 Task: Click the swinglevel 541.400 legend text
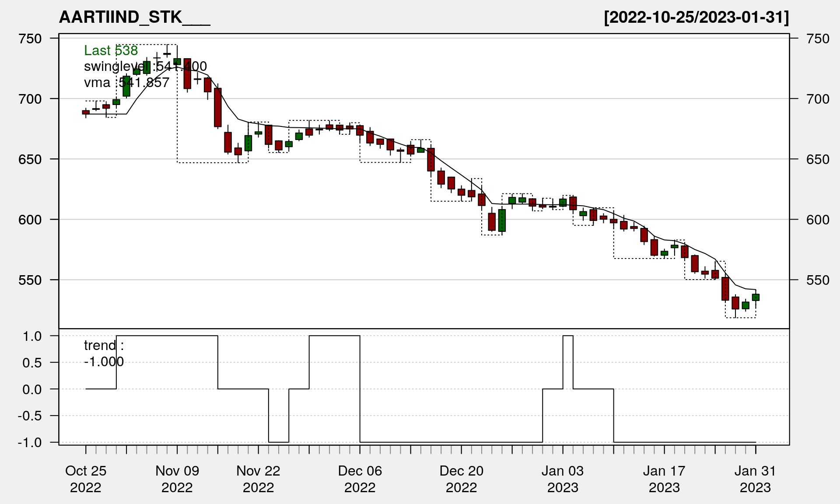145,66
